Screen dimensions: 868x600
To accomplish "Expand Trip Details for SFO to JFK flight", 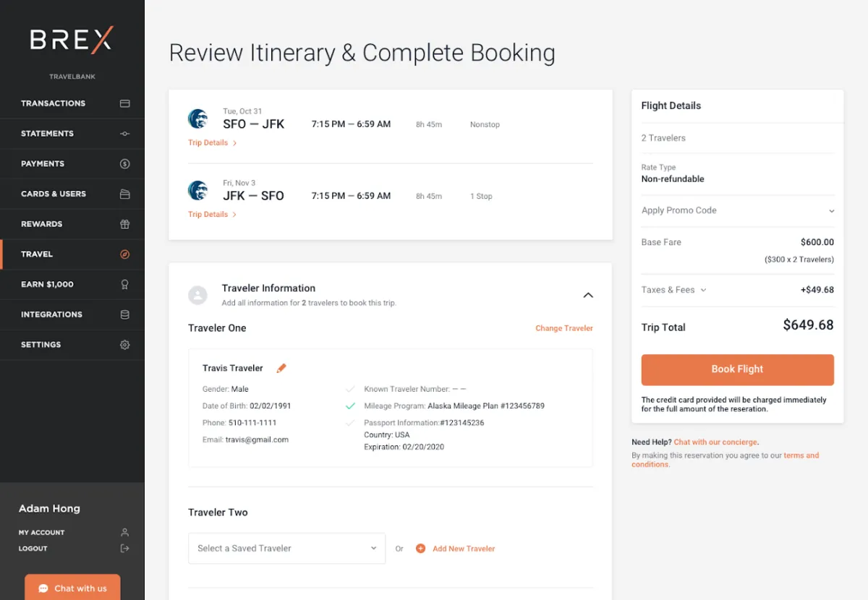I will point(212,142).
